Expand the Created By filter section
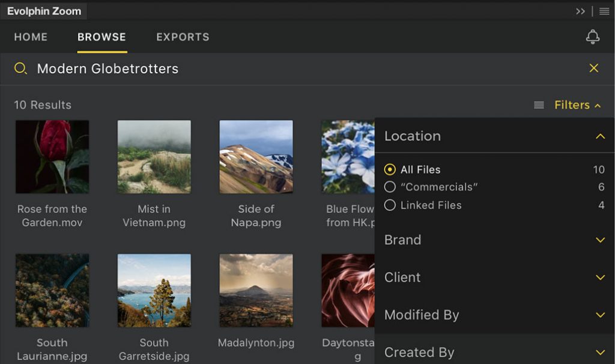Screen dimensions: 615x364 (600, 353)
